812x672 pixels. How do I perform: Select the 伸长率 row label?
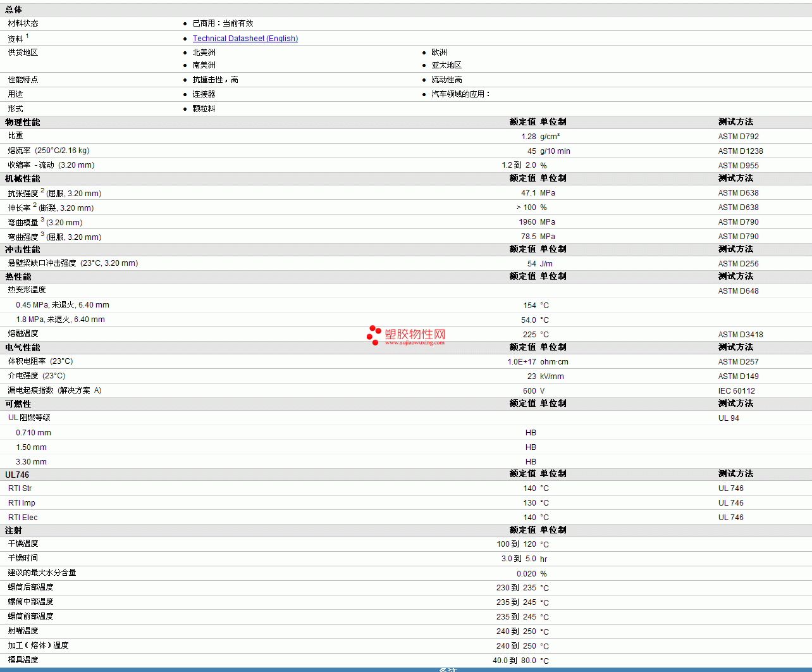pyautogui.click(x=51, y=208)
